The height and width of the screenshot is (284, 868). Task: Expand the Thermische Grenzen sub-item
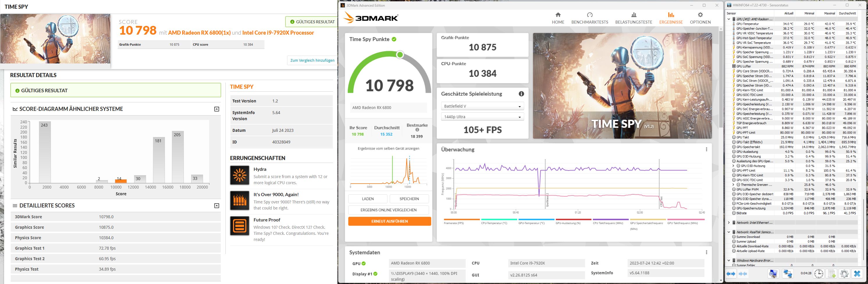tap(734, 184)
